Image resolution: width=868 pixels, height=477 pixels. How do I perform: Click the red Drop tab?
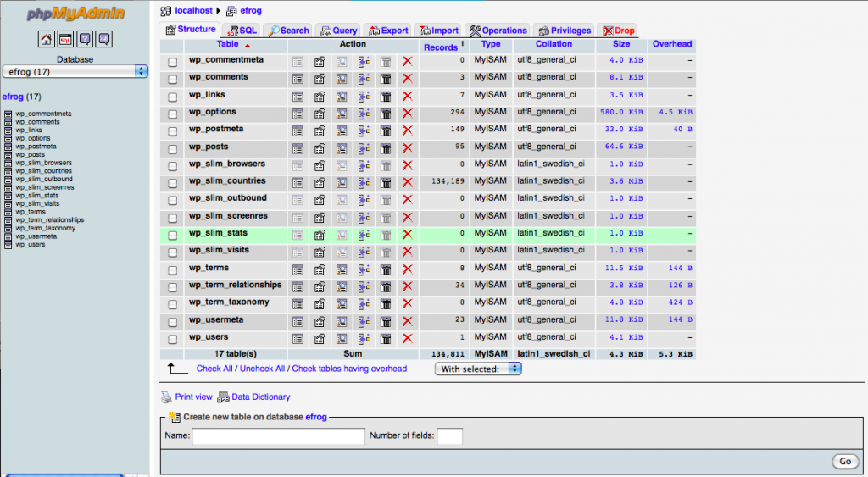pos(618,31)
